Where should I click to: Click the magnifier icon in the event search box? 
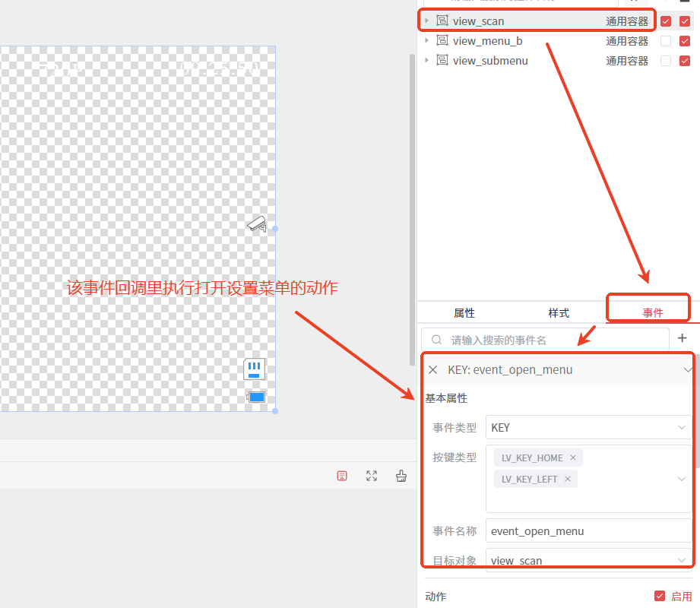coord(436,340)
